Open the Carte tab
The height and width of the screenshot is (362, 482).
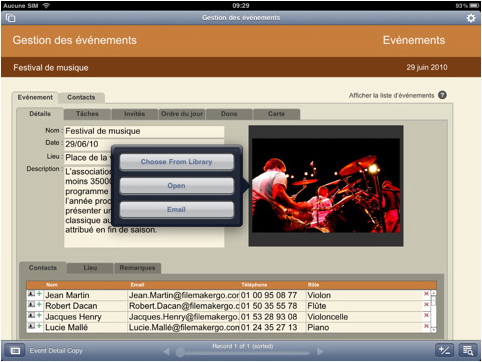(x=277, y=114)
